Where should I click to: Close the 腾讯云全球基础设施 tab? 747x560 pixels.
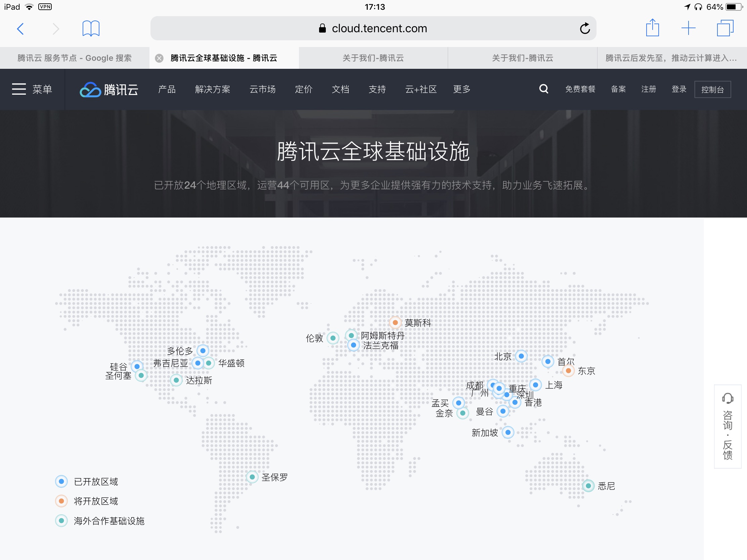tap(159, 58)
